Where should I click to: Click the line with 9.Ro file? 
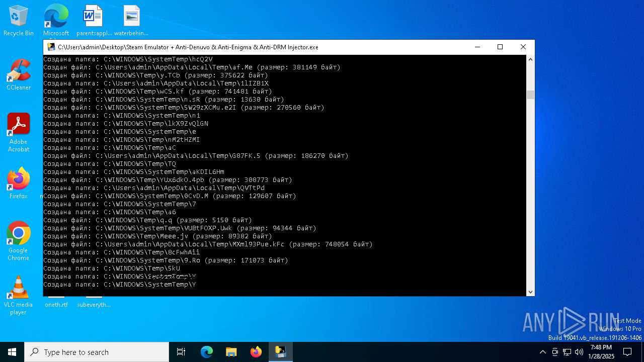(166, 260)
